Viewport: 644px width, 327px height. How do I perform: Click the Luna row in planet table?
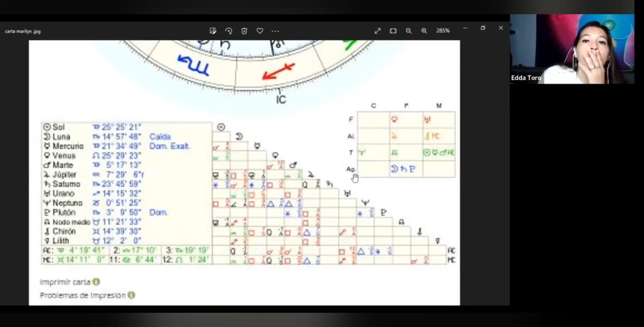coord(61,137)
